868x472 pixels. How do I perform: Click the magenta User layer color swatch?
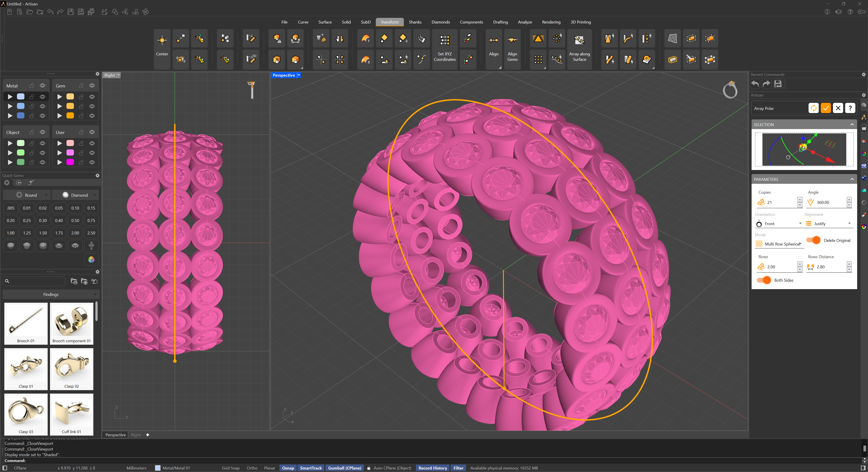[x=70, y=162]
